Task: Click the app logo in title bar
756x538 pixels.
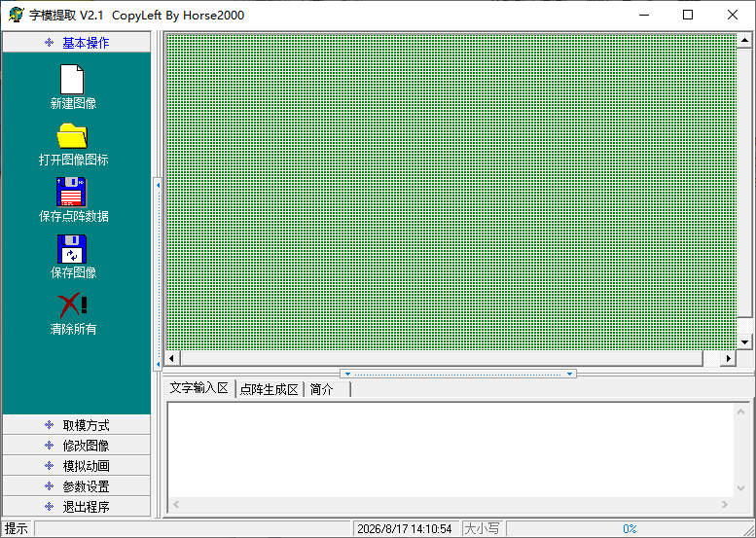Action: [x=16, y=15]
